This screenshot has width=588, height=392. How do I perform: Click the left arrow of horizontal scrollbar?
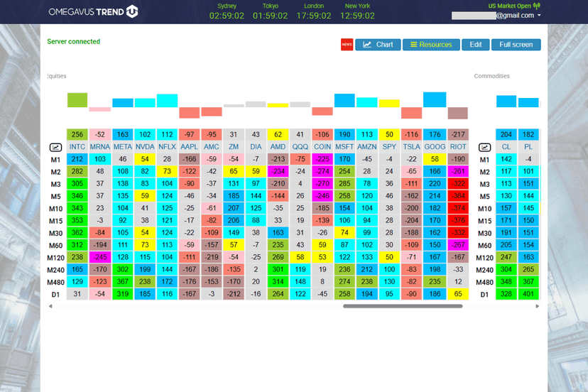[x=50, y=306]
